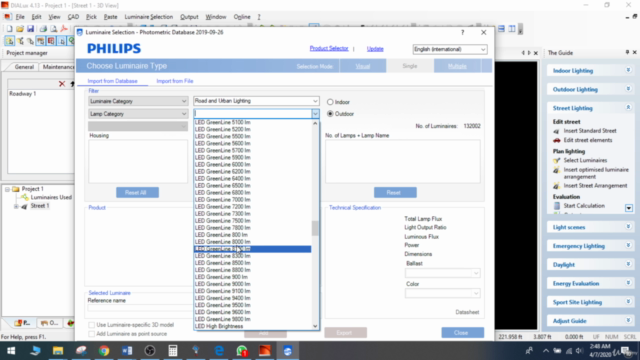The height and width of the screenshot is (360, 640).
Task: Switch selection mode to Single
Action: click(410, 66)
